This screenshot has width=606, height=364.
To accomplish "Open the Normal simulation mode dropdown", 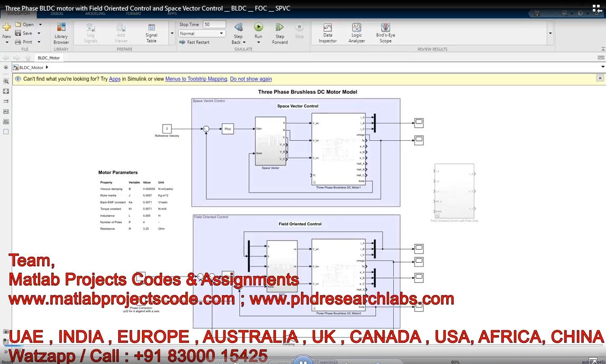I will pyautogui.click(x=202, y=34).
